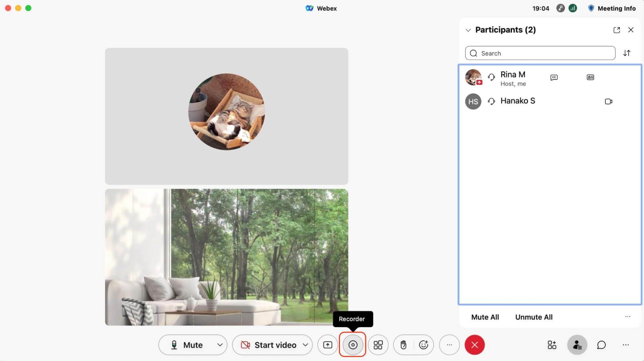The image size is (644, 361).
Task: Click the HS avatar for Hanako S
Action: coord(473,101)
